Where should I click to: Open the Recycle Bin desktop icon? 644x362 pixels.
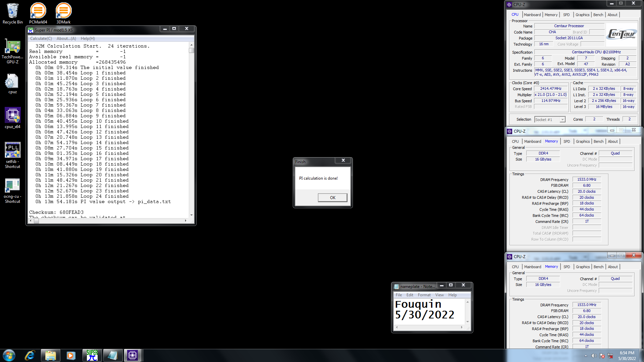point(13,13)
